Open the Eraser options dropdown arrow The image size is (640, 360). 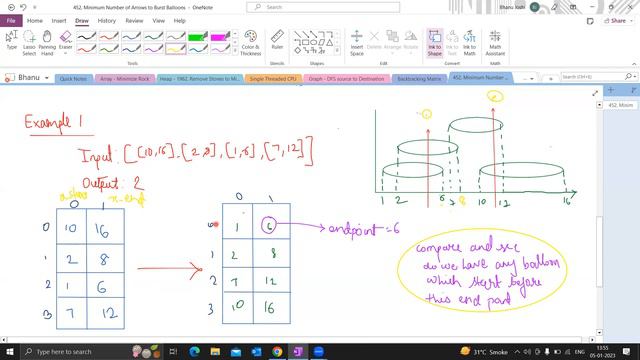65,53
